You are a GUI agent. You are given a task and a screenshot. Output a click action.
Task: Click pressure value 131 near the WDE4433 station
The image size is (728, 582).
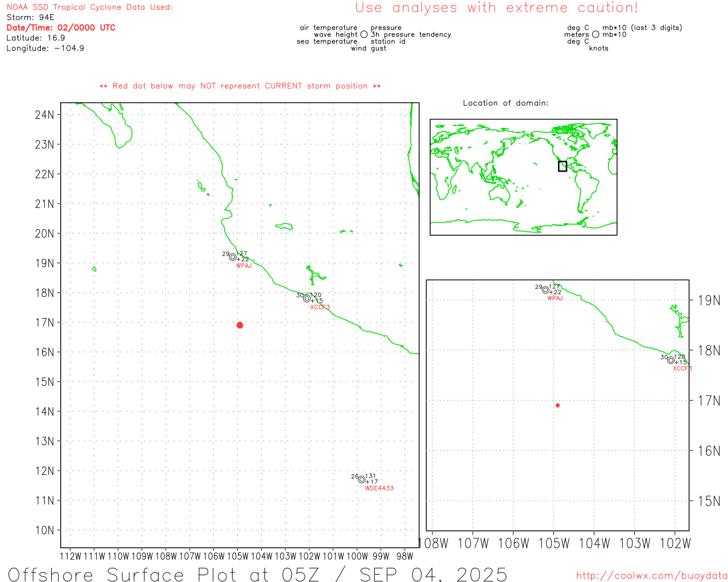click(x=371, y=476)
